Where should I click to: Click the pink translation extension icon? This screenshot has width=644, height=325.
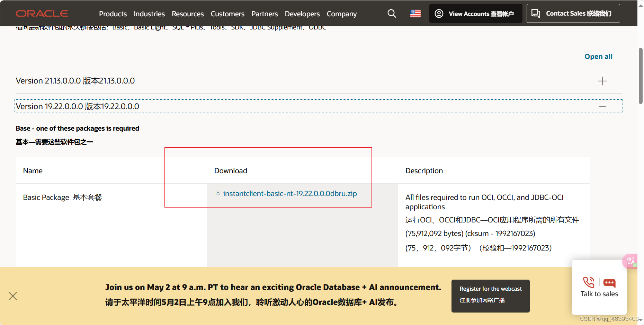pyautogui.click(x=631, y=261)
